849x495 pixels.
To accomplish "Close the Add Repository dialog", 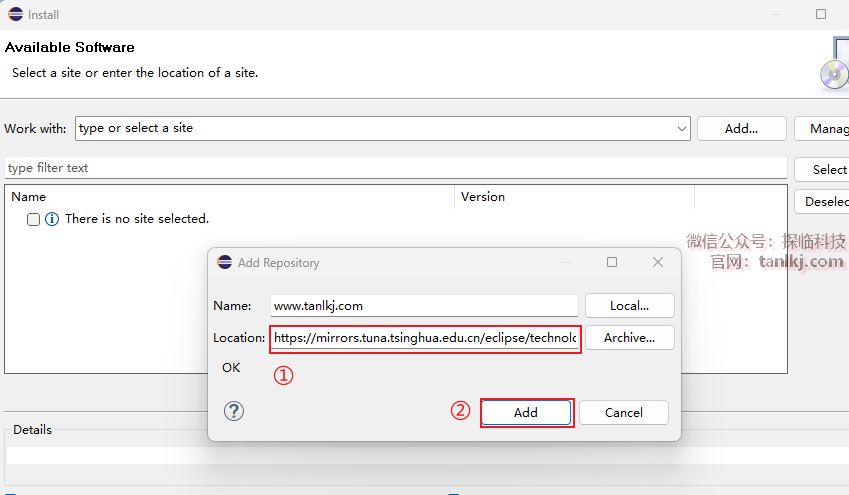I will pyautogui.click(x=658, y=263).
